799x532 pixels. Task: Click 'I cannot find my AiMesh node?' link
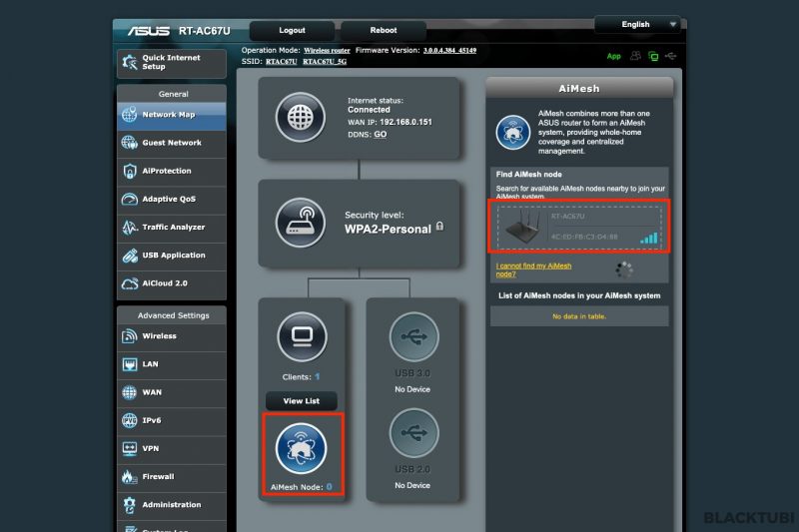click(x=533, y=269)
